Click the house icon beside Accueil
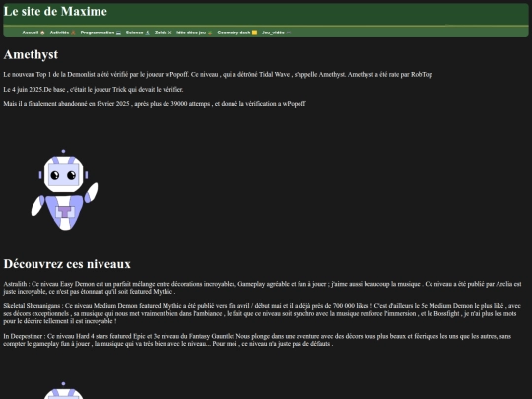This screenshot has width=532, height=399. (42, 33)
